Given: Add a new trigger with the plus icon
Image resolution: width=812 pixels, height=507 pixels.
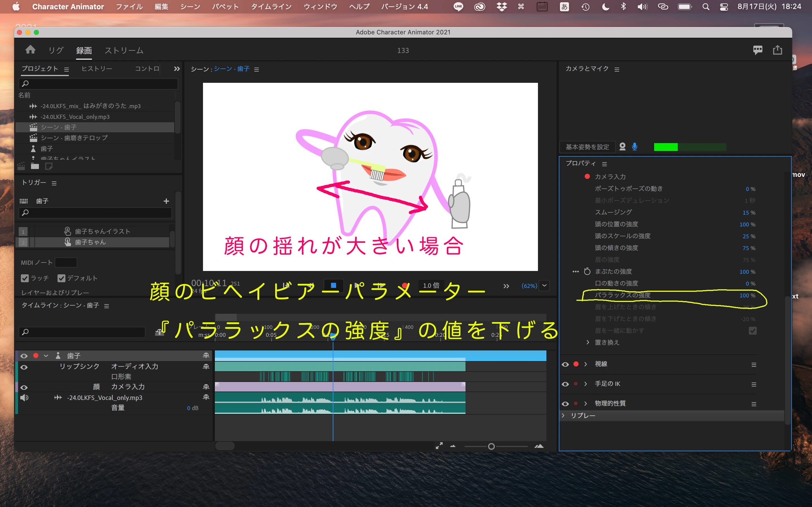Looking at the screenshot, I should coord(166,201).
